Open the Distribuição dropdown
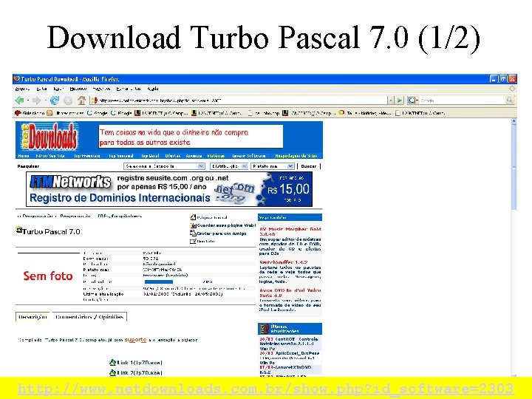 228,166
